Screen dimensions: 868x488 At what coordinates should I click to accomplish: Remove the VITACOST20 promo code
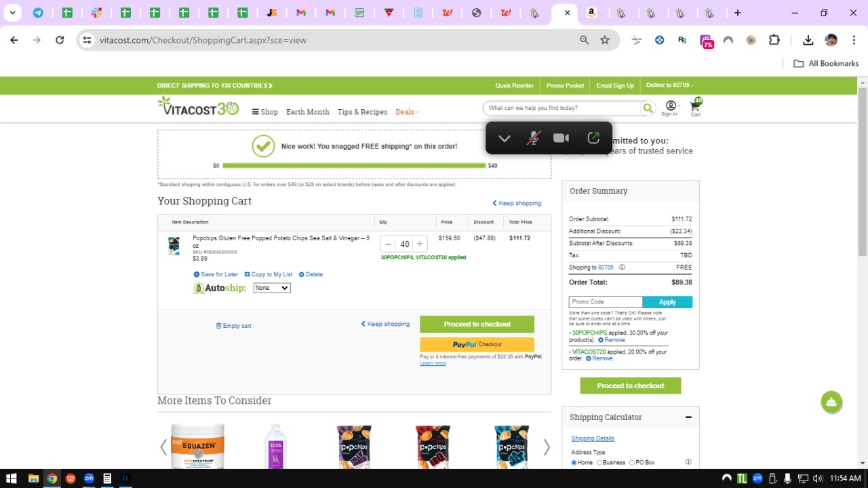coord(599,358)
